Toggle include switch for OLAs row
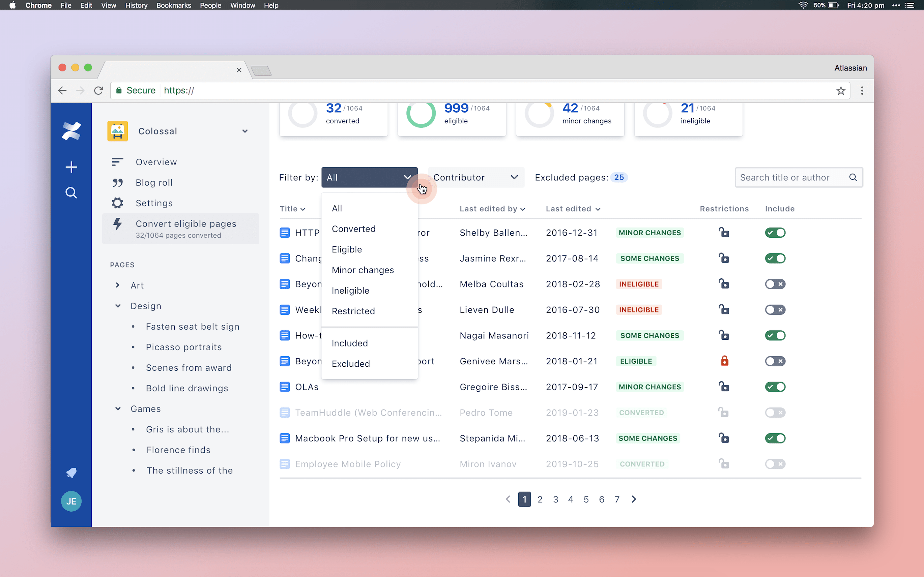The height and width of the screenshot is (577, 924). (x=775, y=387)
